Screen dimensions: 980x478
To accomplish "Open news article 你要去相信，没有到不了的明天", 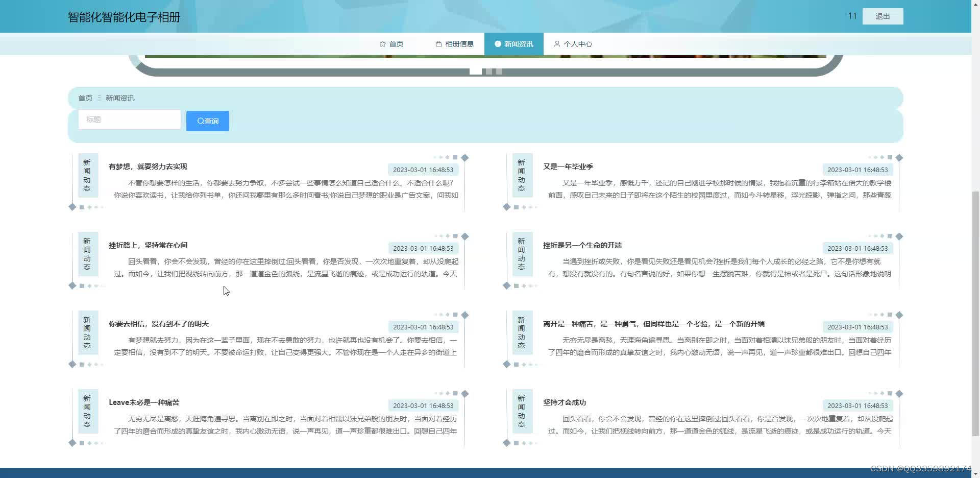I will [x=159, y=324].
